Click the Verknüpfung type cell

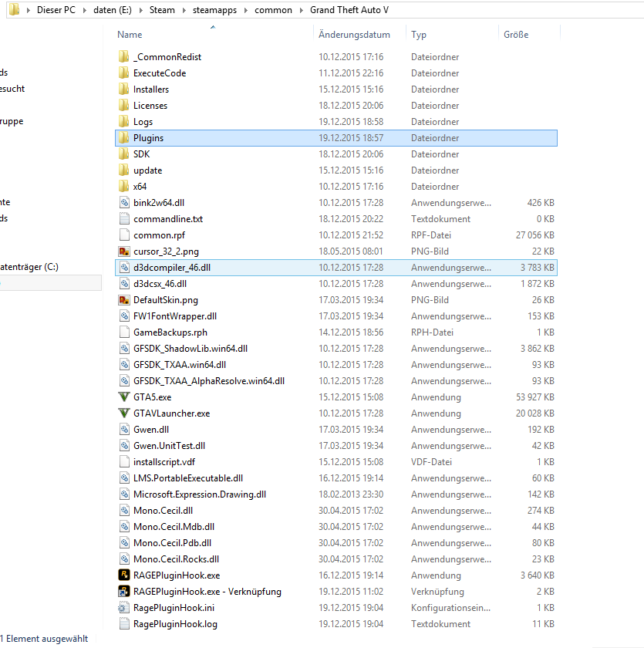[x=437, y=592]
